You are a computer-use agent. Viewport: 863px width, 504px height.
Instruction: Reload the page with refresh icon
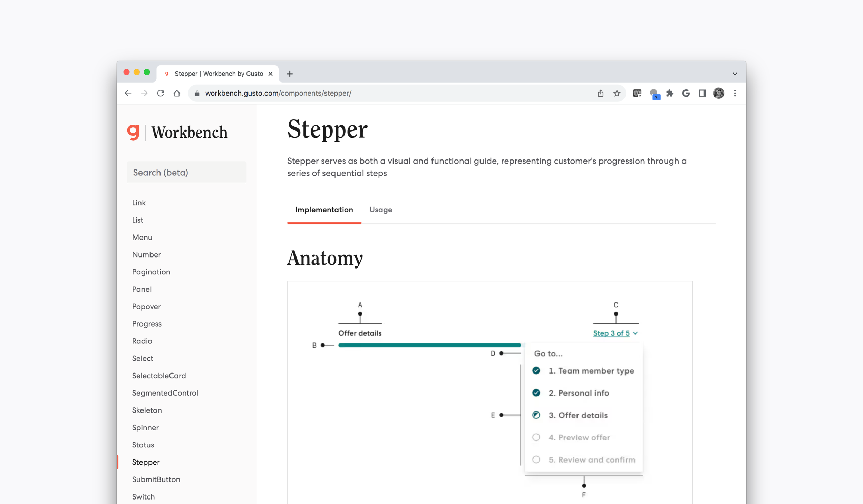[x=161, y=93]
